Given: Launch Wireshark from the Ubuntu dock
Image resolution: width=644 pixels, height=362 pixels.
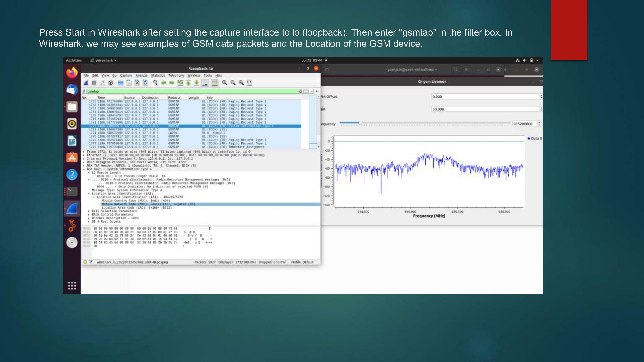Looking at the screenshot, I should pyautogui.click(x=72, y=208).
